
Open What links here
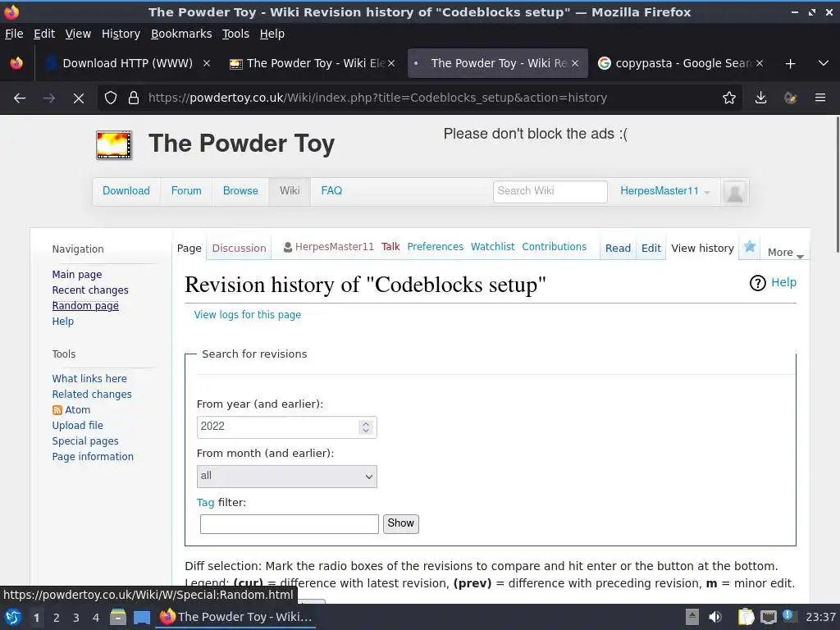point(89,379)
